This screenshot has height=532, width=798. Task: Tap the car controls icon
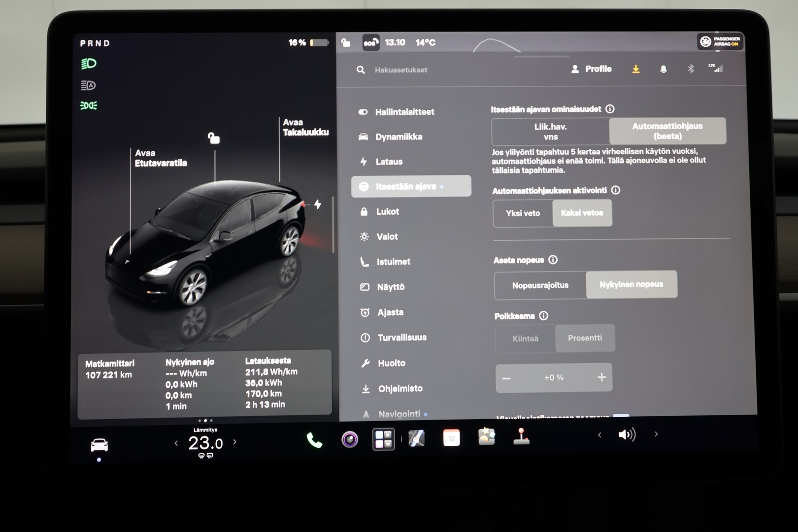(99, 445)
